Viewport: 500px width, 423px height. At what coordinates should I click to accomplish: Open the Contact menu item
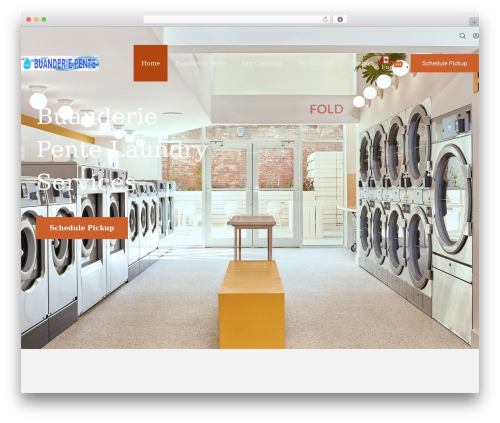[x=362, y=63]
